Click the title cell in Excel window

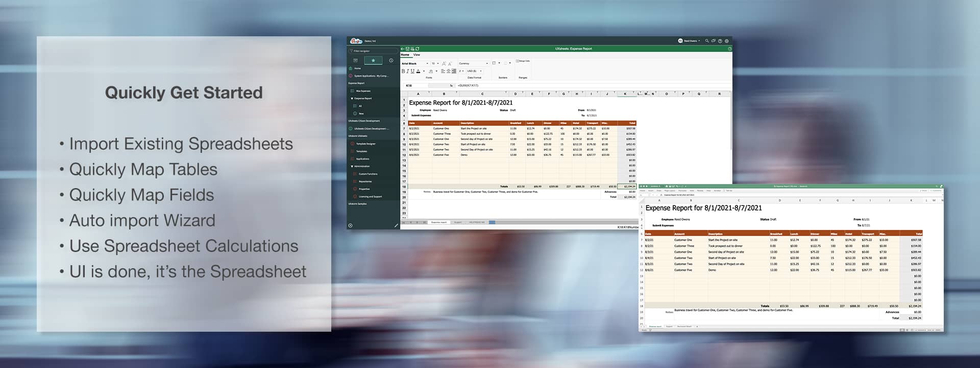(703, 208)
